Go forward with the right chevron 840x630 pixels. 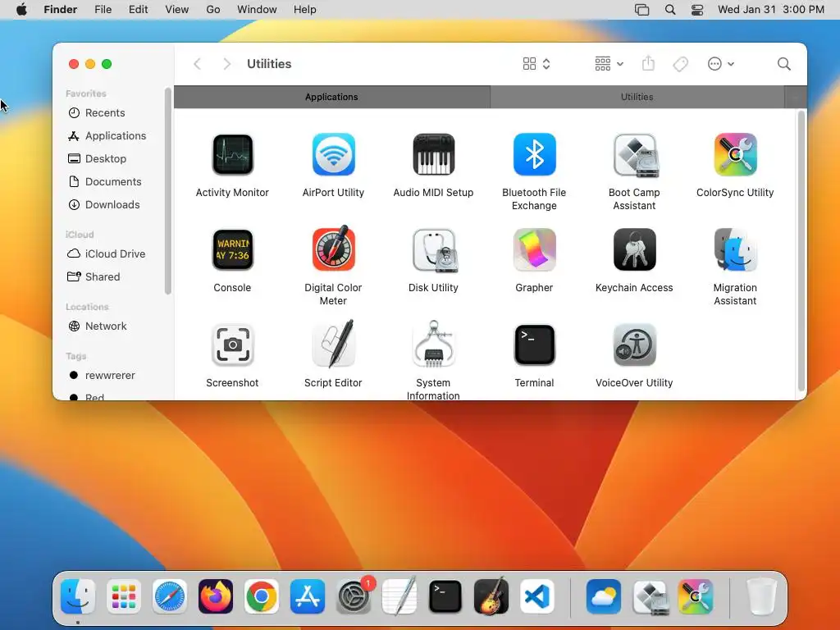226,64
